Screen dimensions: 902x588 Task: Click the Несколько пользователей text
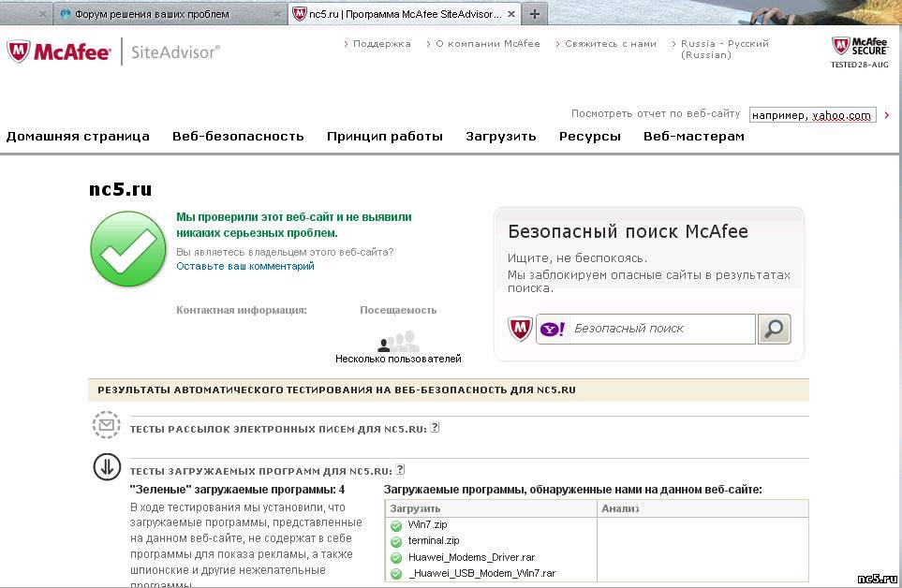pyautogui.click(x=398, y=359)
